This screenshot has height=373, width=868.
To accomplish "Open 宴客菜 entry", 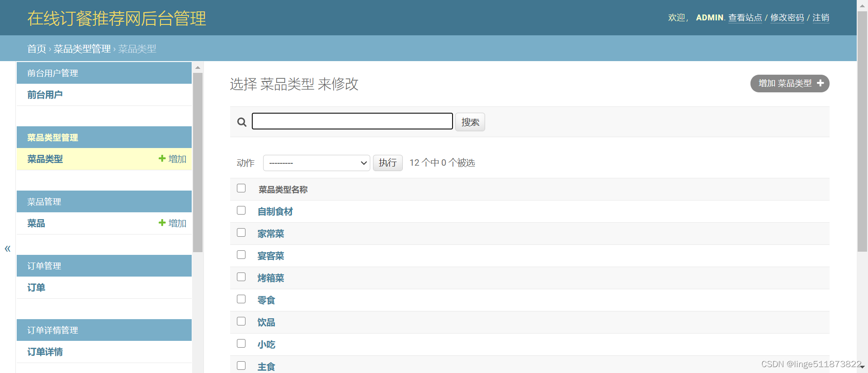I will pyautogui.click(x=271, y=256).
